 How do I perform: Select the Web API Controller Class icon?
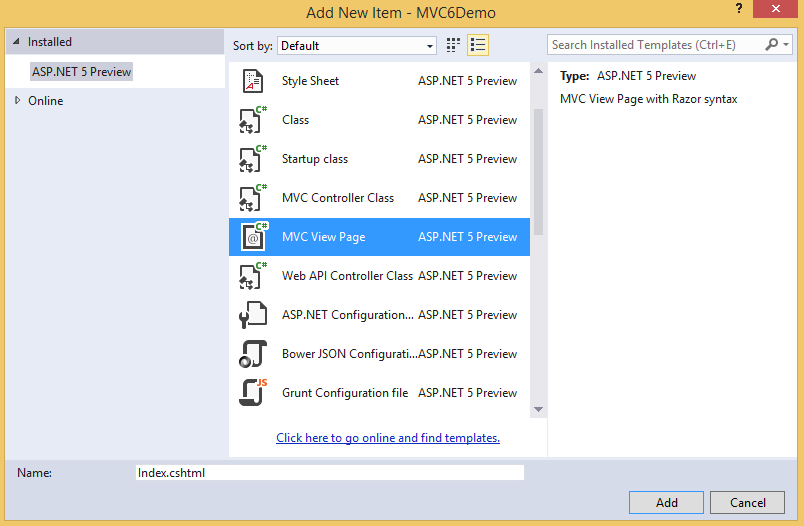click(x=253, y=276)
